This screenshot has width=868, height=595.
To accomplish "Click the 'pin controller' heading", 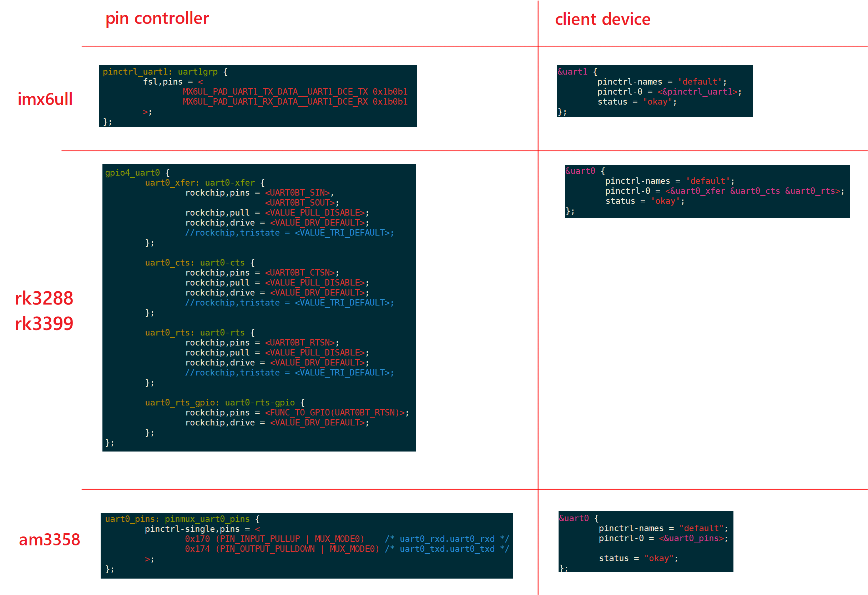I will click(x=157, y=18).
